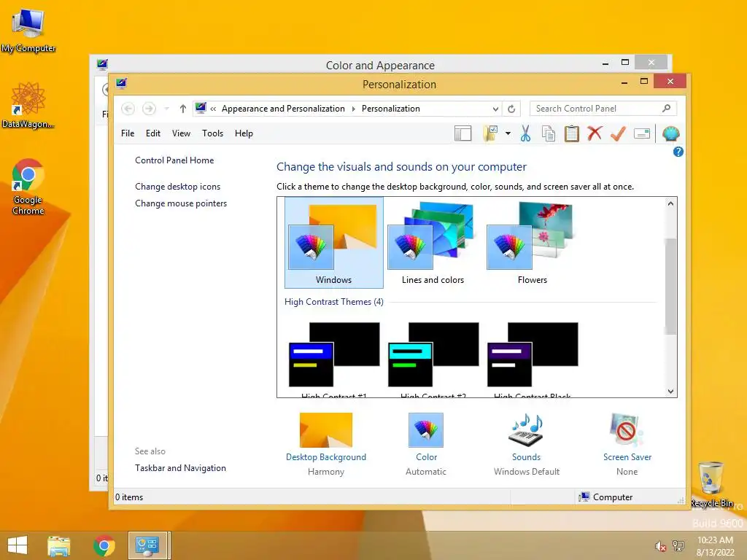Click the red Delete X icon
747x560 pixels.
coord(595,133)
